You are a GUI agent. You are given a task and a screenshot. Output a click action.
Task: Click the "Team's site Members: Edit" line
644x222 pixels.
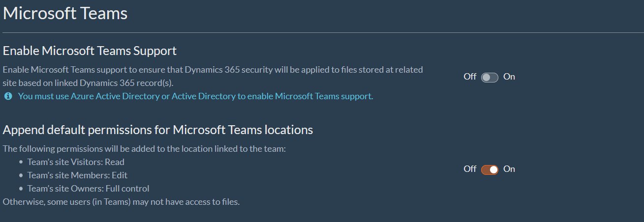tap(77, 175)
